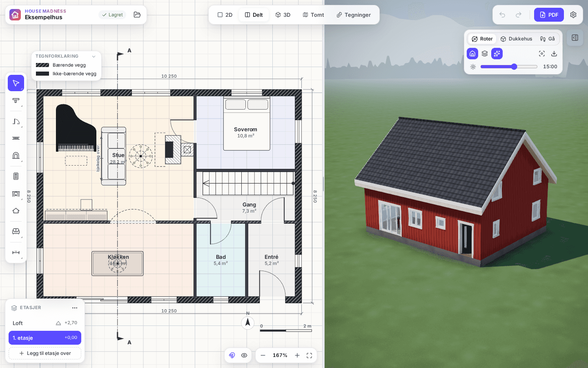Pick the fireplace tool

[x=16, y=194]
